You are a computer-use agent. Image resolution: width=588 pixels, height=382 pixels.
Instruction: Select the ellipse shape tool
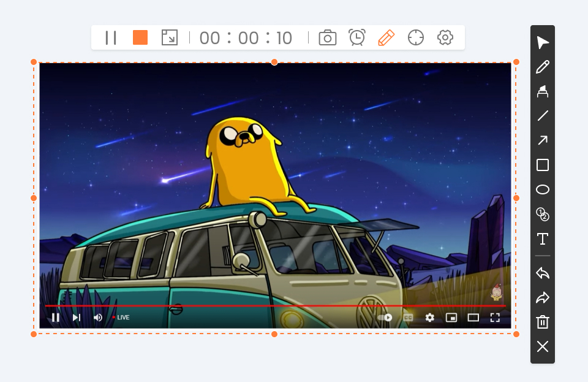click(x=542, y=189)
